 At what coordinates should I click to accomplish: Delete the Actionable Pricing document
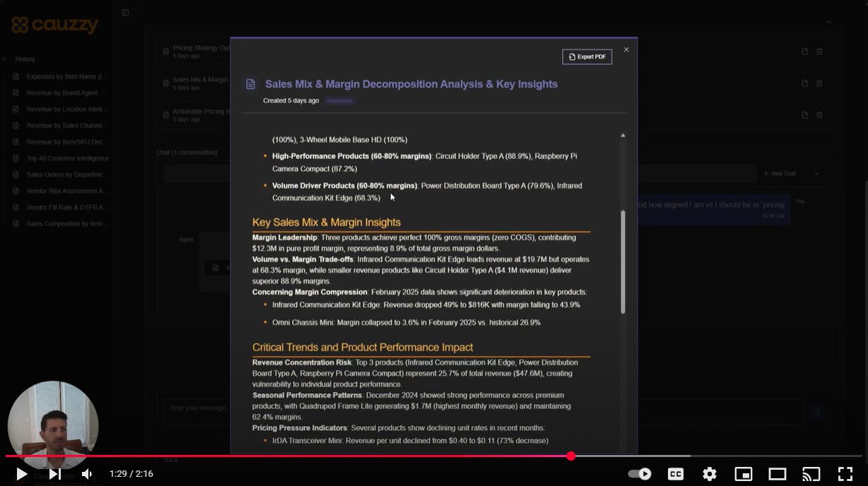pyautogui.click(x=819, y=115)
